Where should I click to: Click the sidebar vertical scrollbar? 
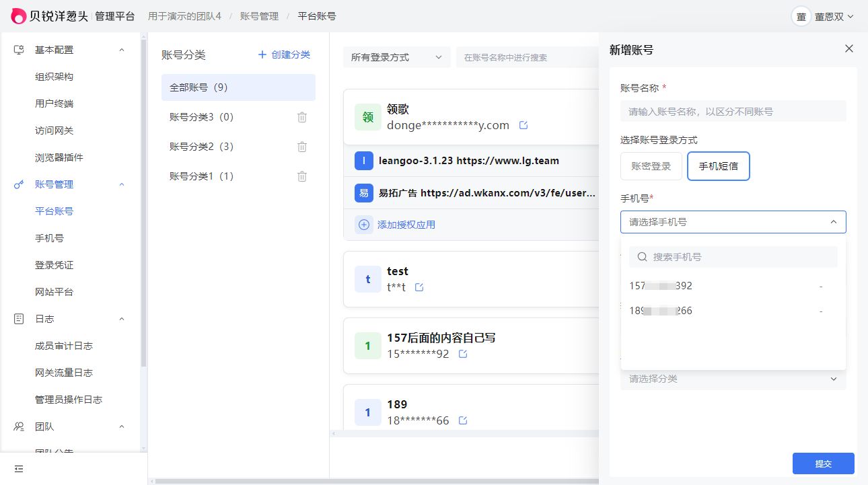pyautogui.click(x=143, y=202)
